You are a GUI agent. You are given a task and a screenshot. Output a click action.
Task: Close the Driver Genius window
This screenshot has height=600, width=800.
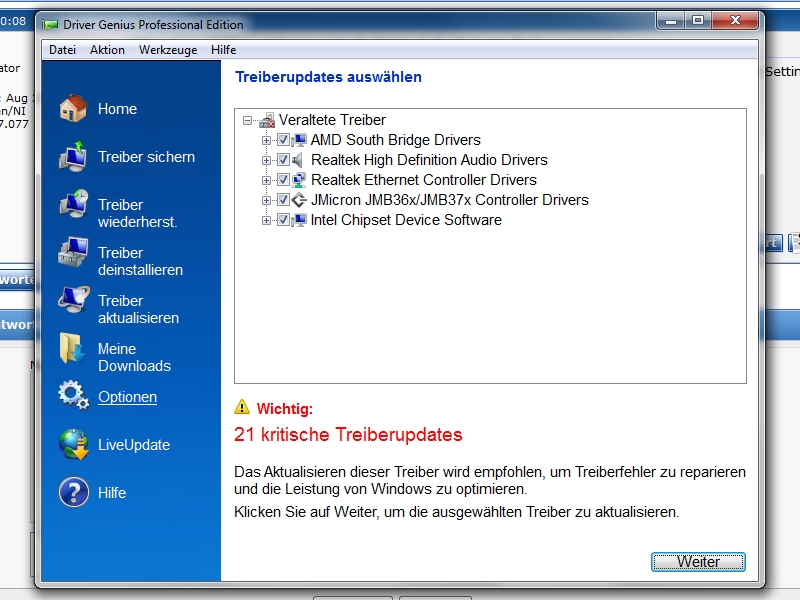(735, 21)
